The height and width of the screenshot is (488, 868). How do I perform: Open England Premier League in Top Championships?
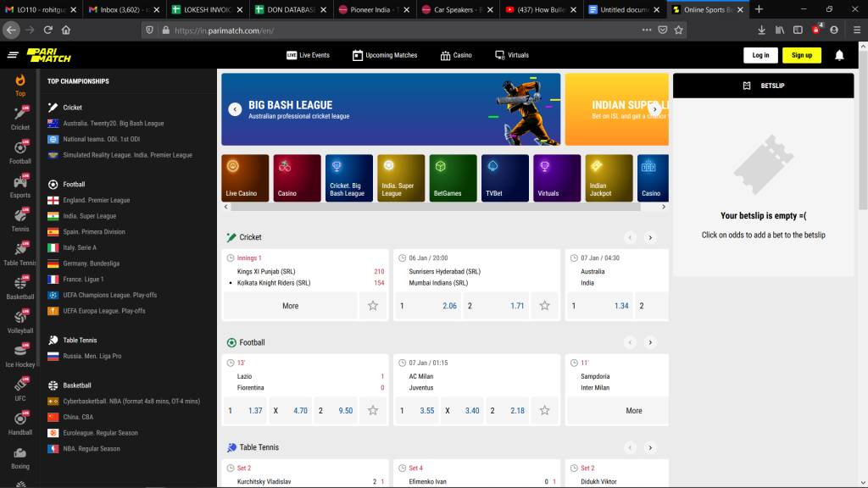[x=96, y=201]
